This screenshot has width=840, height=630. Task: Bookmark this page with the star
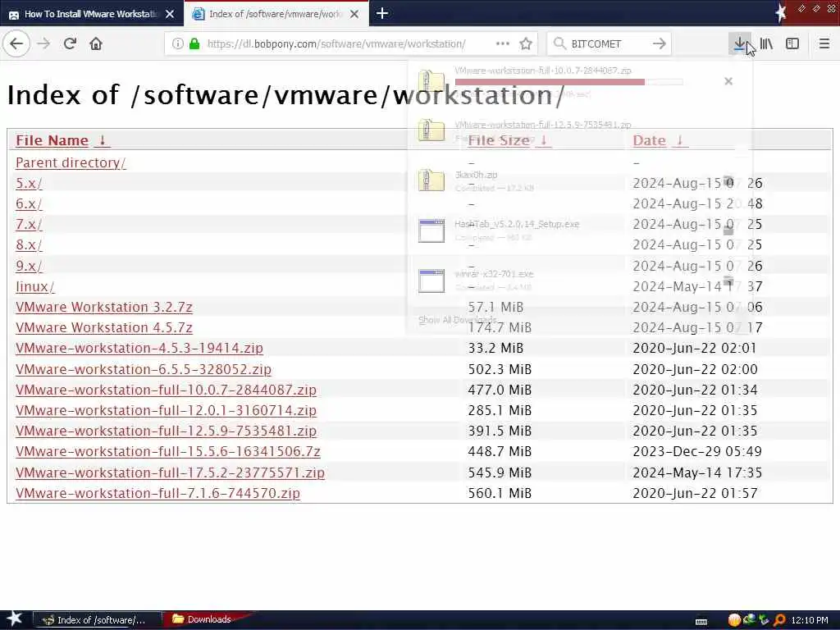[526, 44]
